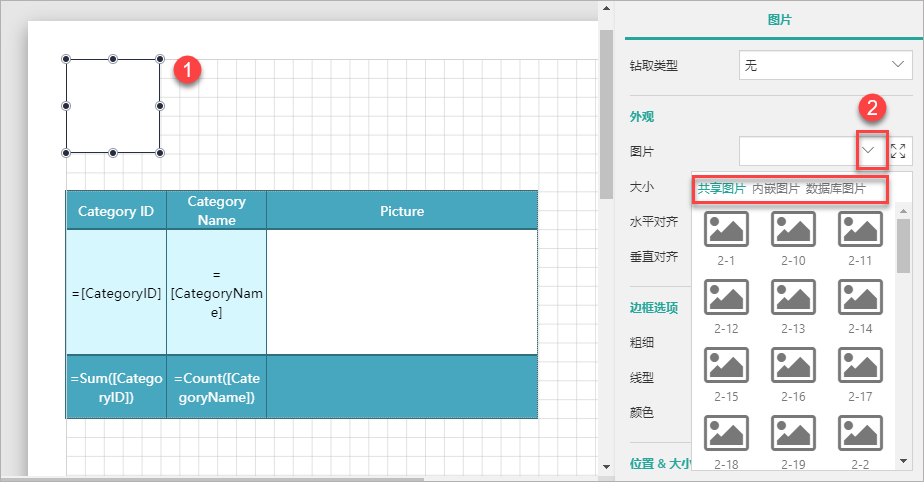Click the 图片 image input field
This screenshot has height=482, width=924.
[x=797, y=151]
